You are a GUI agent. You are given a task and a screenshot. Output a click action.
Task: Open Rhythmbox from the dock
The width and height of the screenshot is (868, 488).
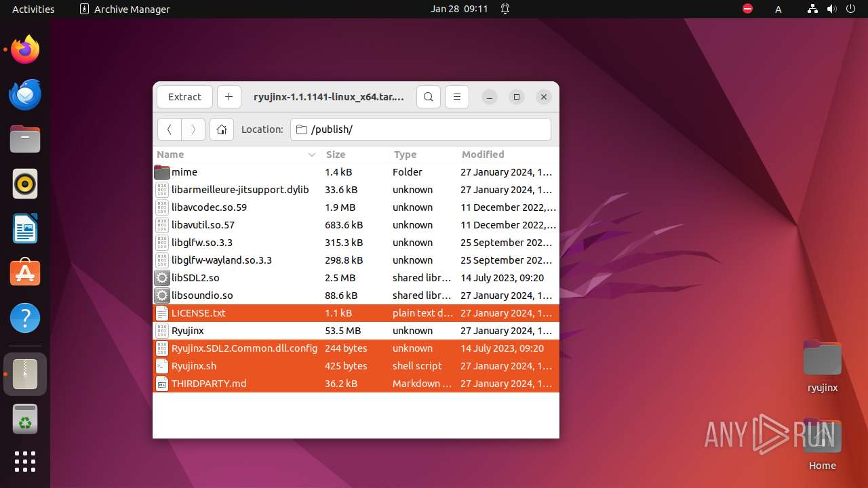(25, 184)
